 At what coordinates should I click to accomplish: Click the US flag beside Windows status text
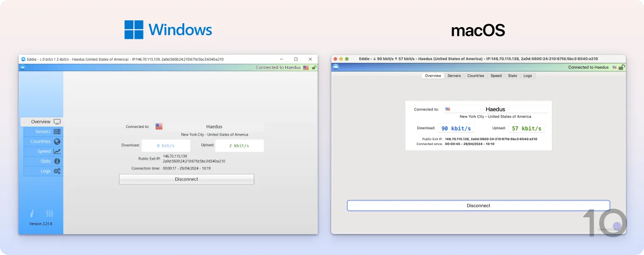pyautogui.click(x=306, y=67)
